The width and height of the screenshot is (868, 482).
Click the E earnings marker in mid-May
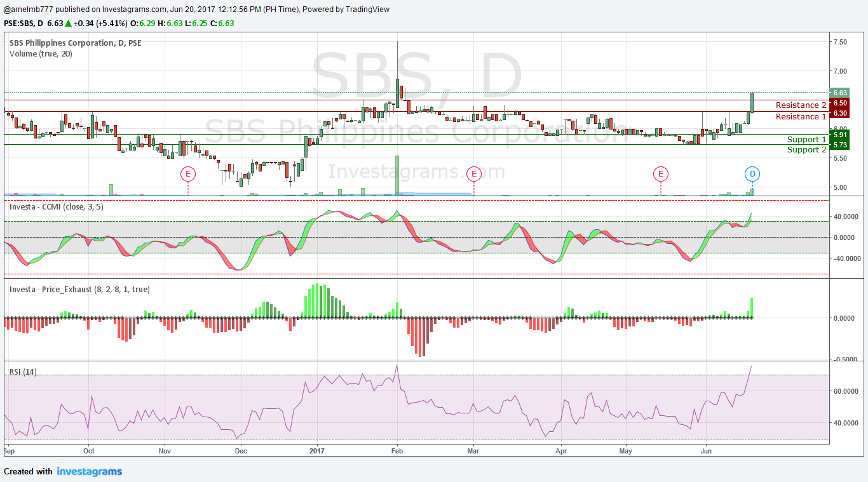click(x=661, y=173)
